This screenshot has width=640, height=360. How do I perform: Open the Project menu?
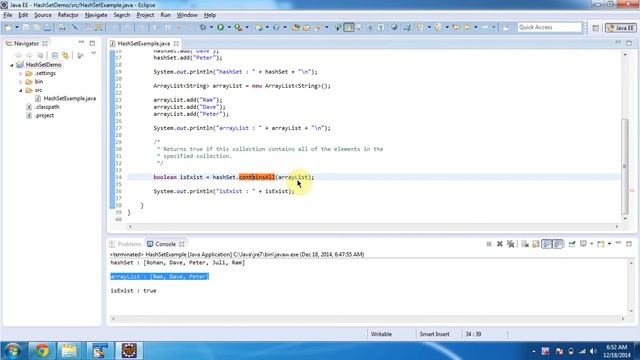(145, 15)
